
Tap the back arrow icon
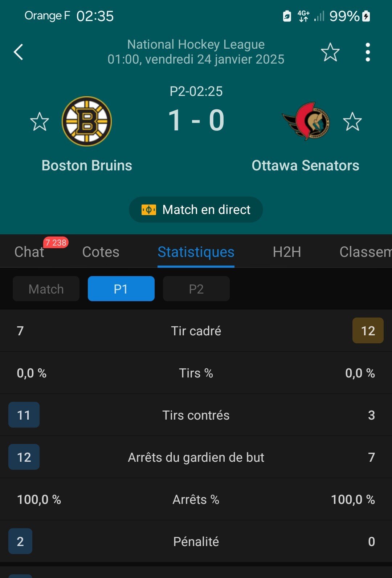coord(19,52)
